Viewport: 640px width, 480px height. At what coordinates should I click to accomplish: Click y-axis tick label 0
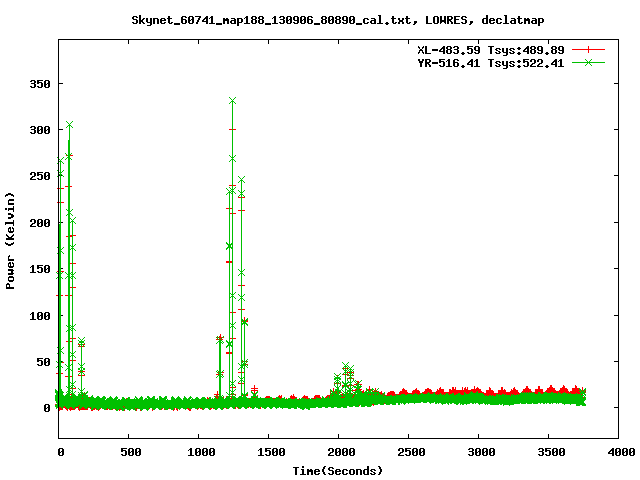coord(47,408)
